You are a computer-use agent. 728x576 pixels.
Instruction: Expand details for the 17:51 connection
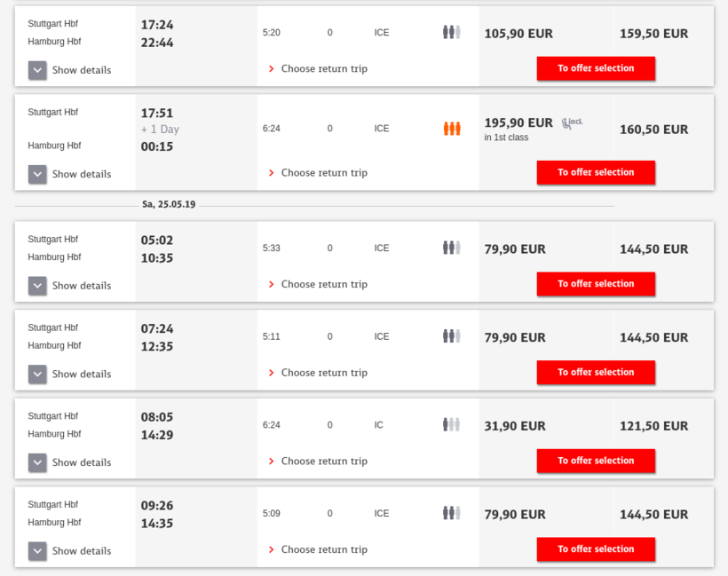37,174
